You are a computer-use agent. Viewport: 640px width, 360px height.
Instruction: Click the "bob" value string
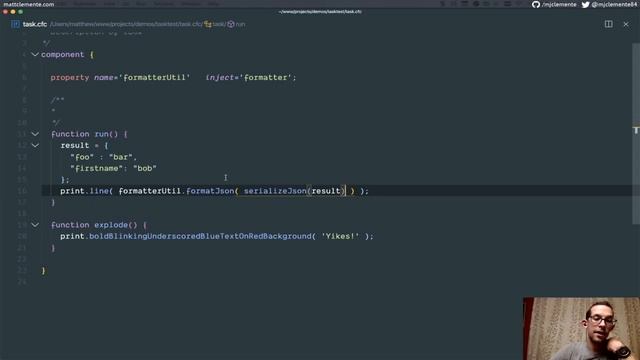[145, 168]
